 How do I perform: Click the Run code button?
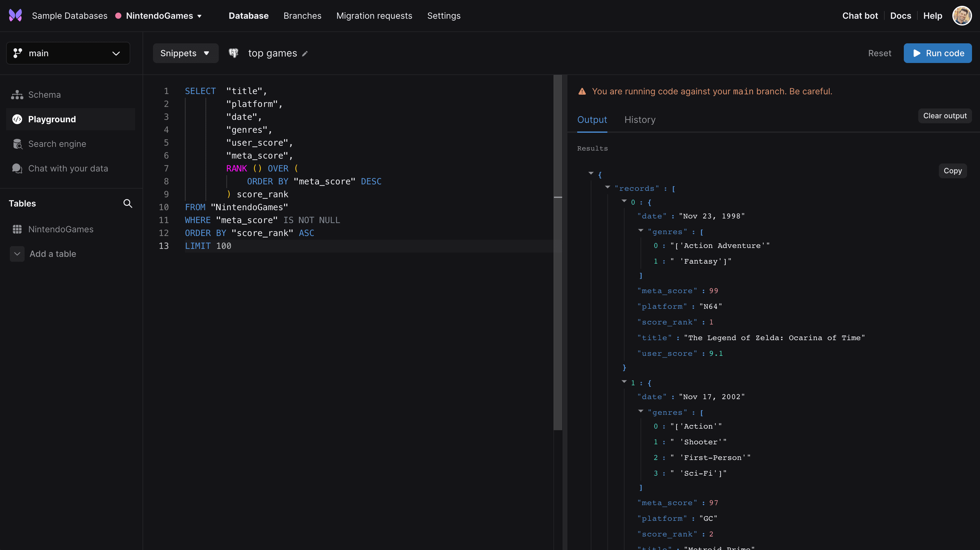(937, 53)
